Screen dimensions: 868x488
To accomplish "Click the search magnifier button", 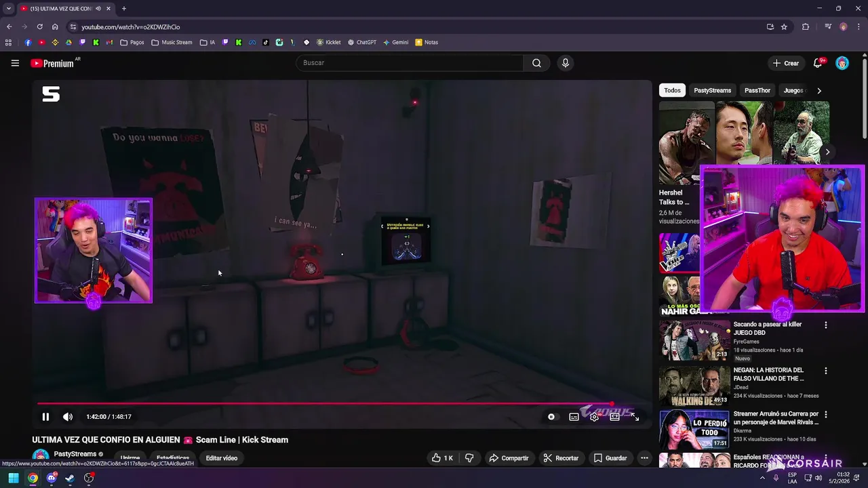I will [x=536, y=63].
